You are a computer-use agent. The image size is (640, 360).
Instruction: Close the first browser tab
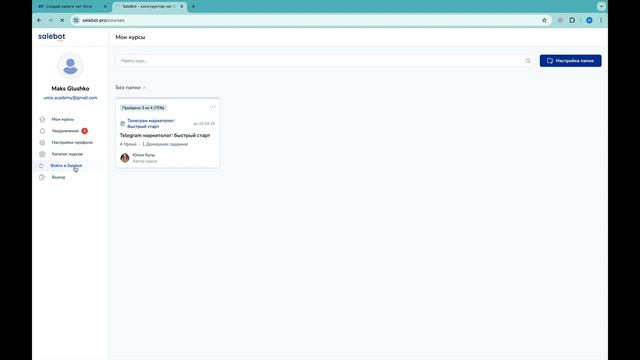pos(105,7)
